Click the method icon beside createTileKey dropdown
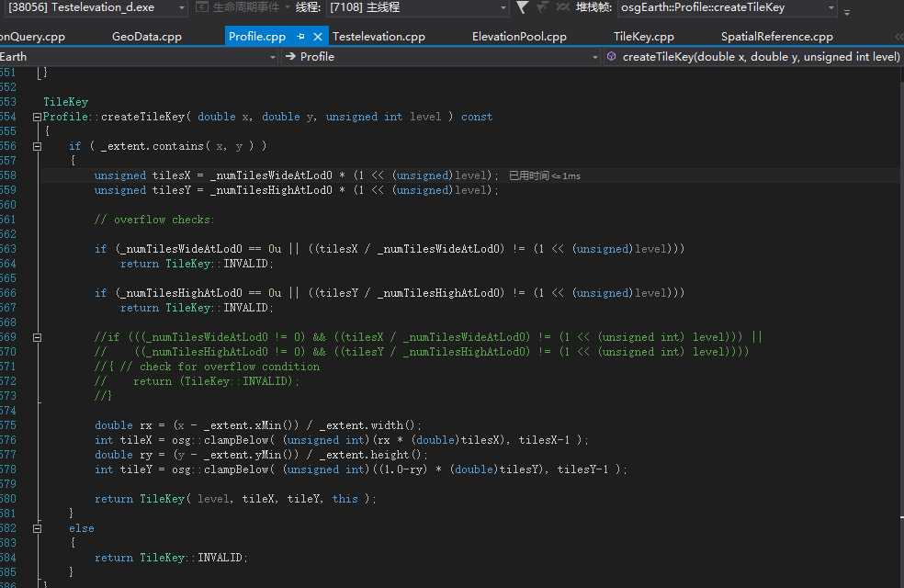The width and height of the screenshot is (904, 588). [x=611, y=56]
